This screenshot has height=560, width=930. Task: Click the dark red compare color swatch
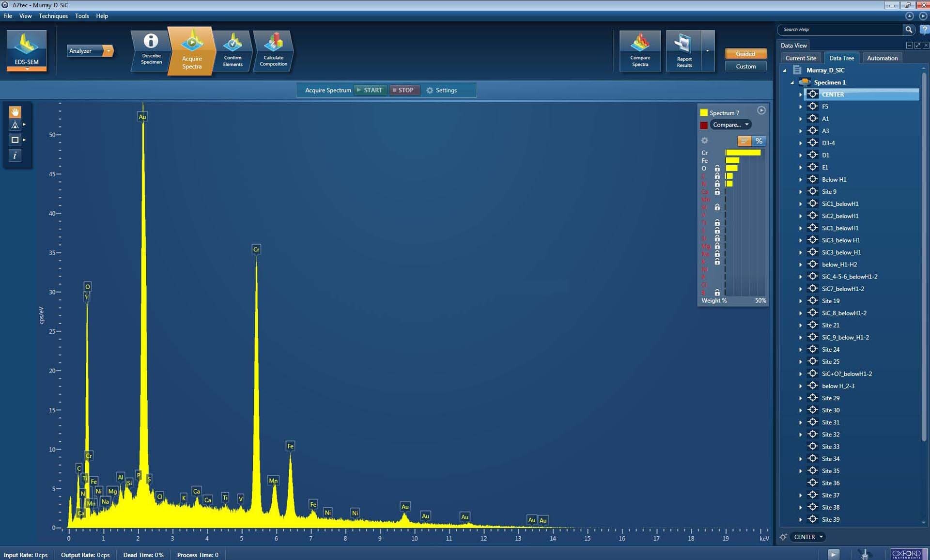click(704, 125)
